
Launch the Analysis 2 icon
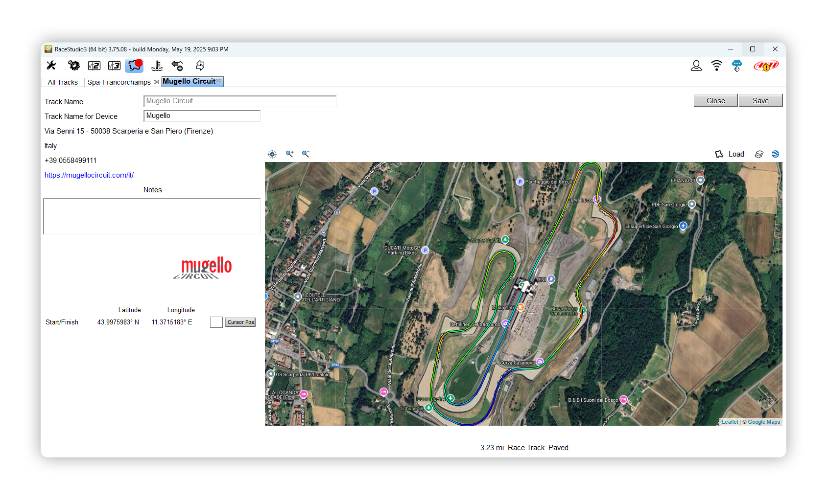[x=94, y=66]
